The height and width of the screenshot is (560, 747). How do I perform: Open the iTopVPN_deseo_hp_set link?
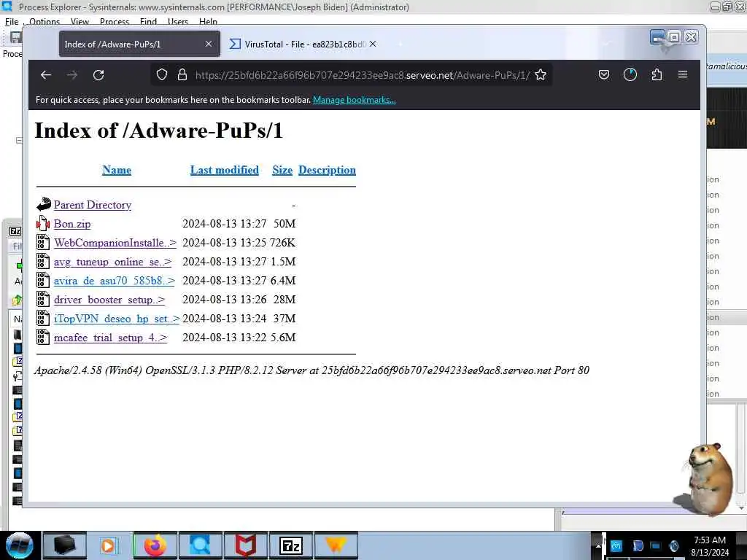(117, 319)
